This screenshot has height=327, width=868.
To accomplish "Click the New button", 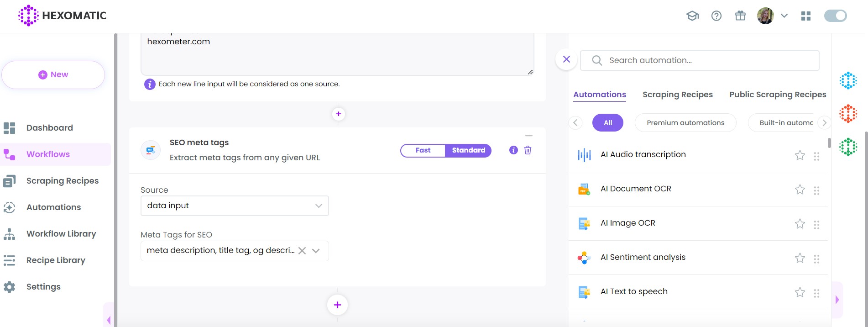I will pyautogui.click(x=53, y=75).
